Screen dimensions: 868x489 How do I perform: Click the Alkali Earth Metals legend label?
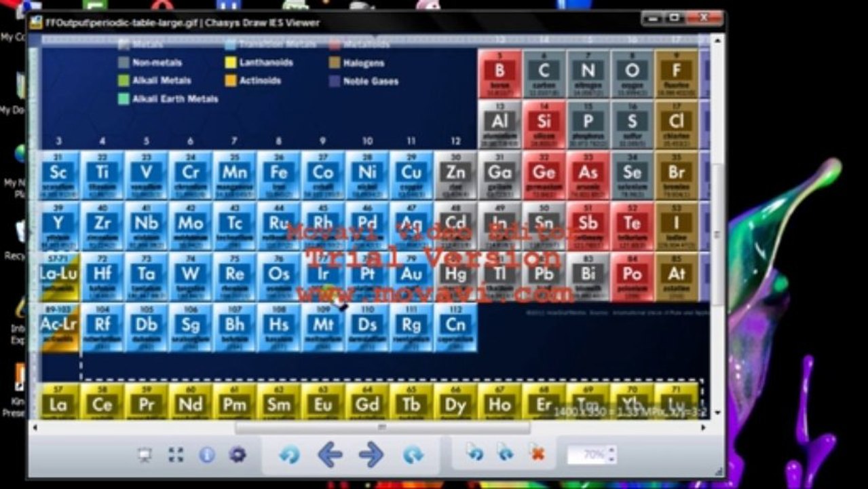pos(175,98)
